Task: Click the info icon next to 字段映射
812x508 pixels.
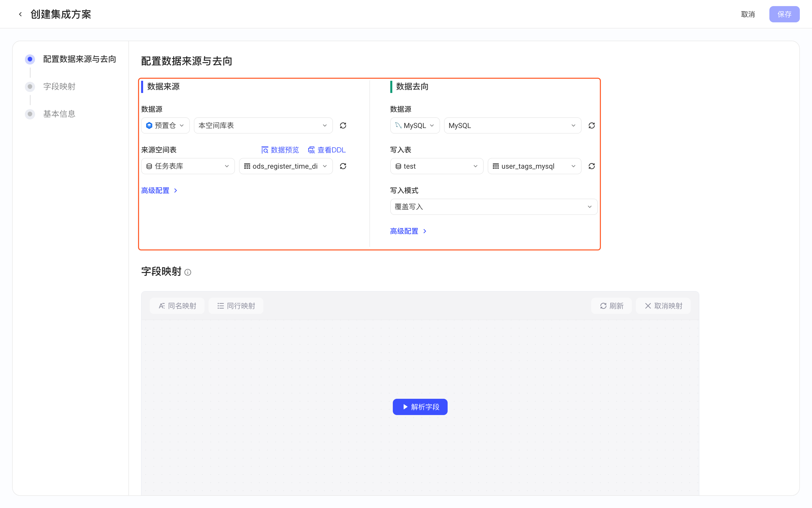Action: [188, 273]
